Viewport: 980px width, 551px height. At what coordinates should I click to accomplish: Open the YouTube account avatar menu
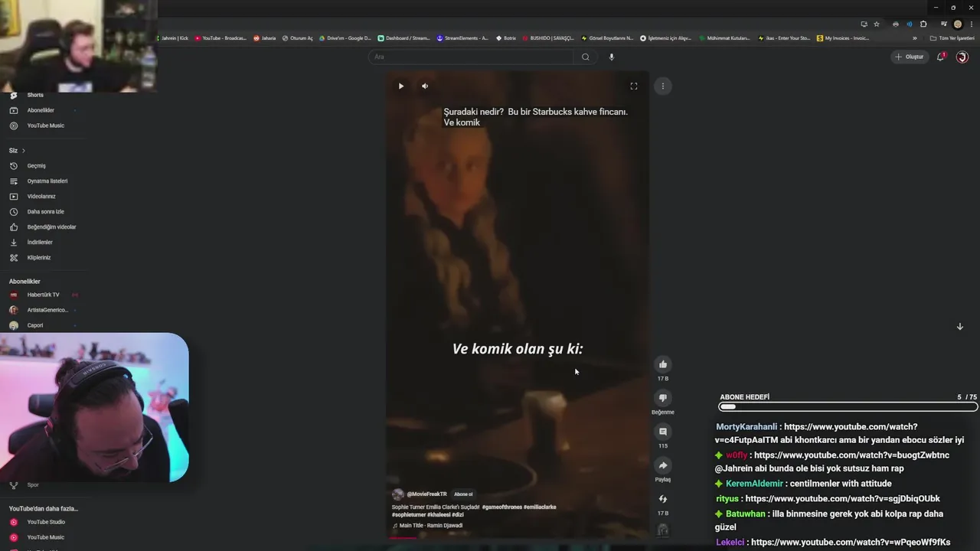tap(962, 57)
